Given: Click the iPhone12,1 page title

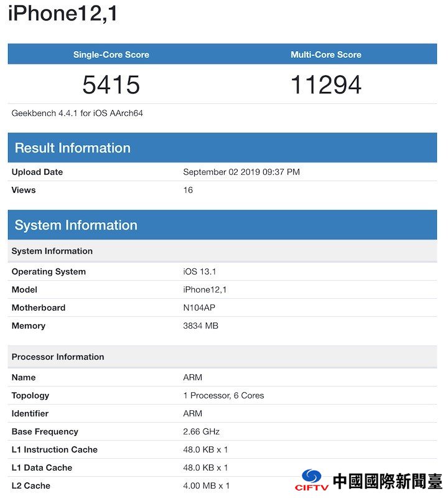Looking at the screenshot, I should click(63, 14).
